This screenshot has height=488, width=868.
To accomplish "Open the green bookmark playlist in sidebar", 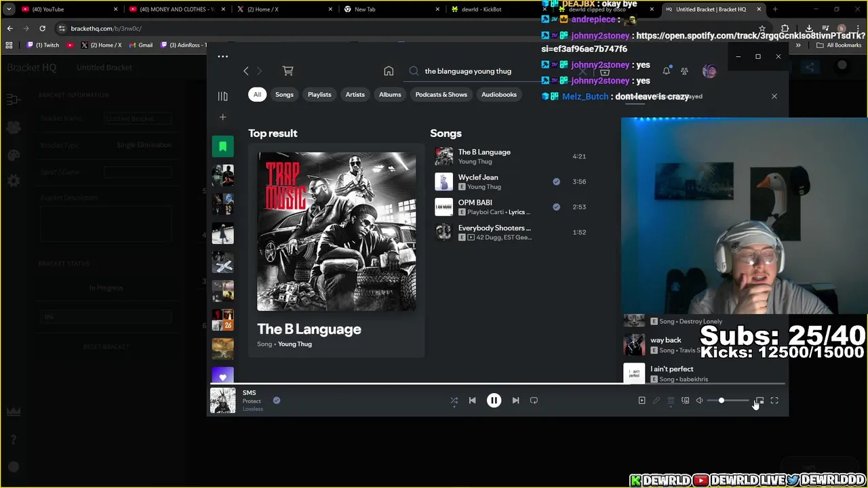I will (x=222, y=146).
